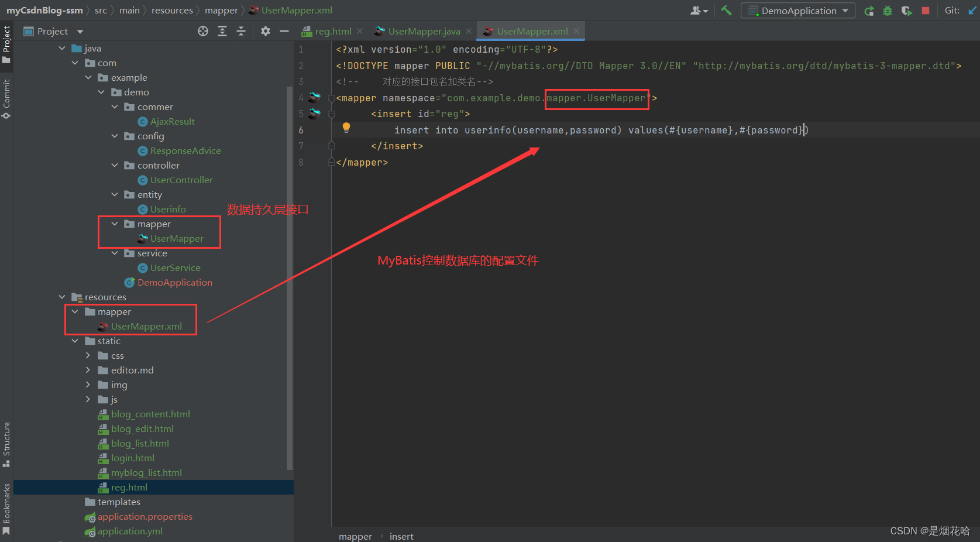Viewport: 980px width, 542px height.
Task: Click myCsdnBlog-ssm in the breadcrumb
Action: tap(44, 10)
